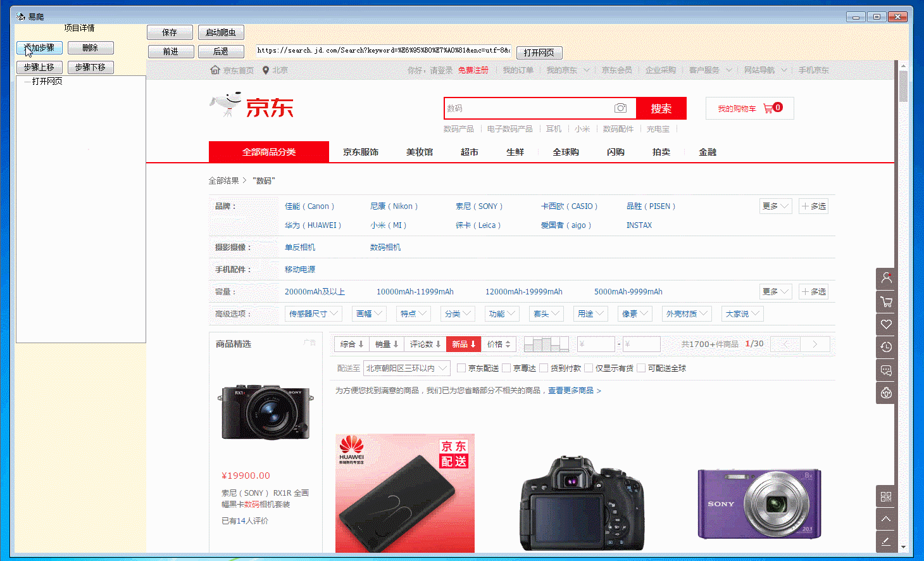Click the JD dog logo

pos(227,104)
